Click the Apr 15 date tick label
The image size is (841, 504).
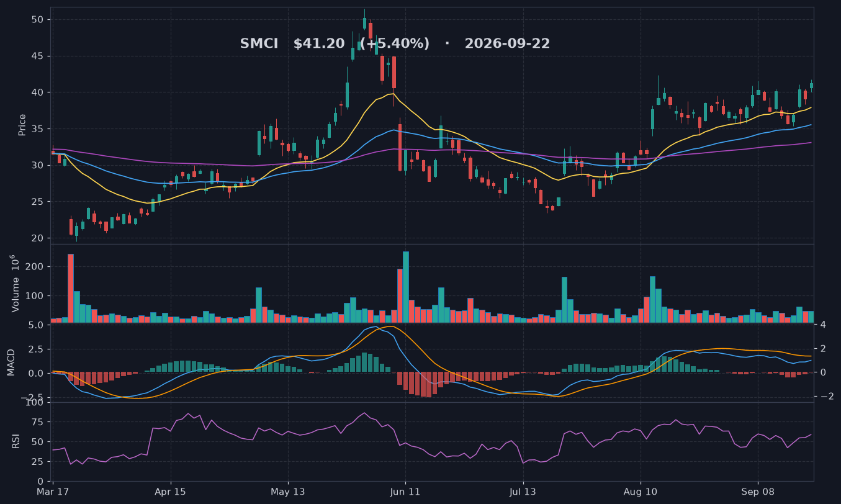coord(171,492)
